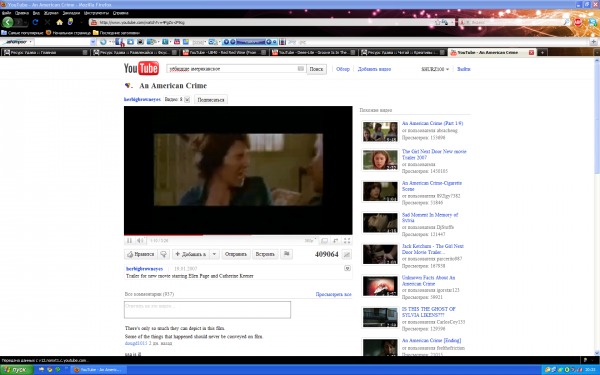The image size is (600, 375).
Task: Open the Журнал menu in the menu bar
Action: 51,13
